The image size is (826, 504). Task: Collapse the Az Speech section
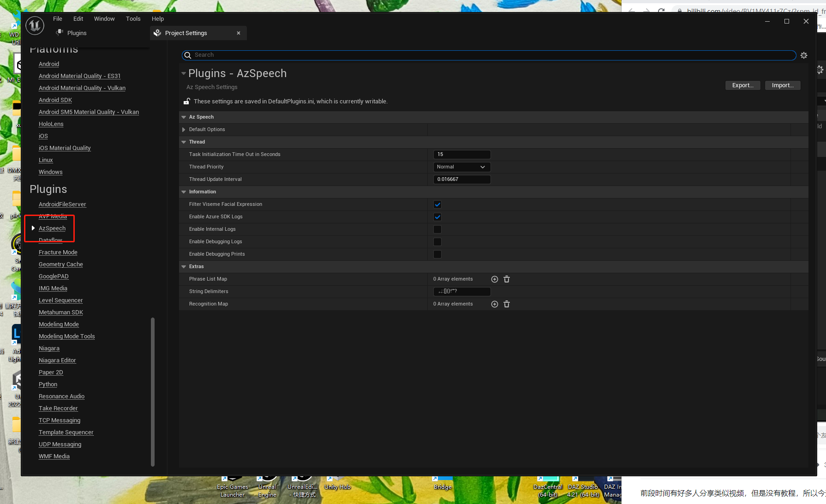[184, 117]
